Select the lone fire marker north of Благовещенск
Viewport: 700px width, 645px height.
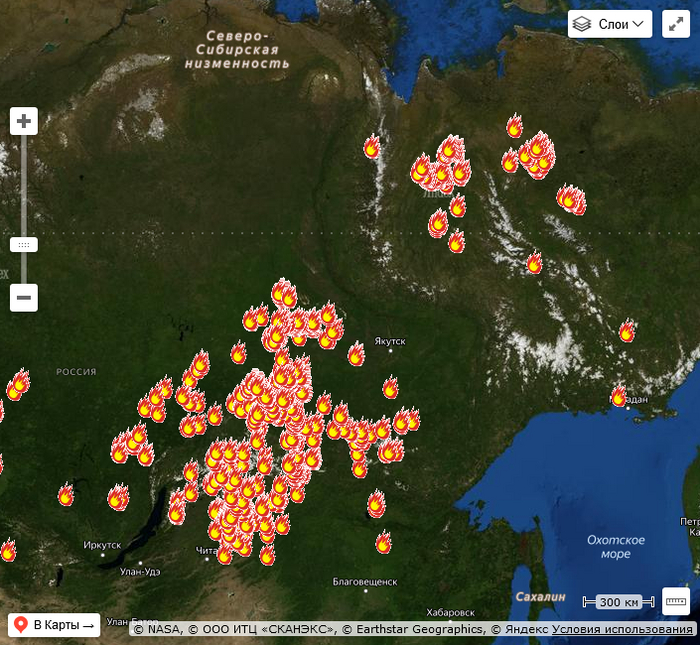(383, 542)
